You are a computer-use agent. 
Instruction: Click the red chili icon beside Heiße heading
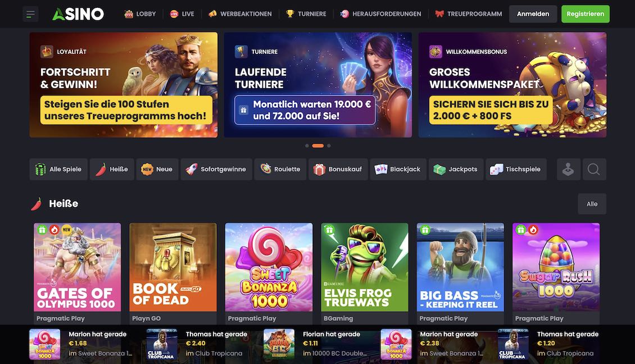[37, 204]
